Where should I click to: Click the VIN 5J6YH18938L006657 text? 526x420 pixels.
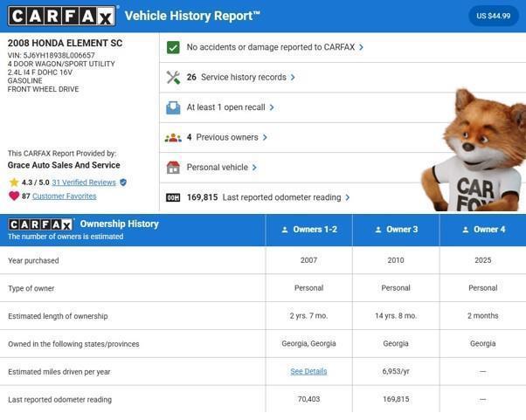coord(52,55)
